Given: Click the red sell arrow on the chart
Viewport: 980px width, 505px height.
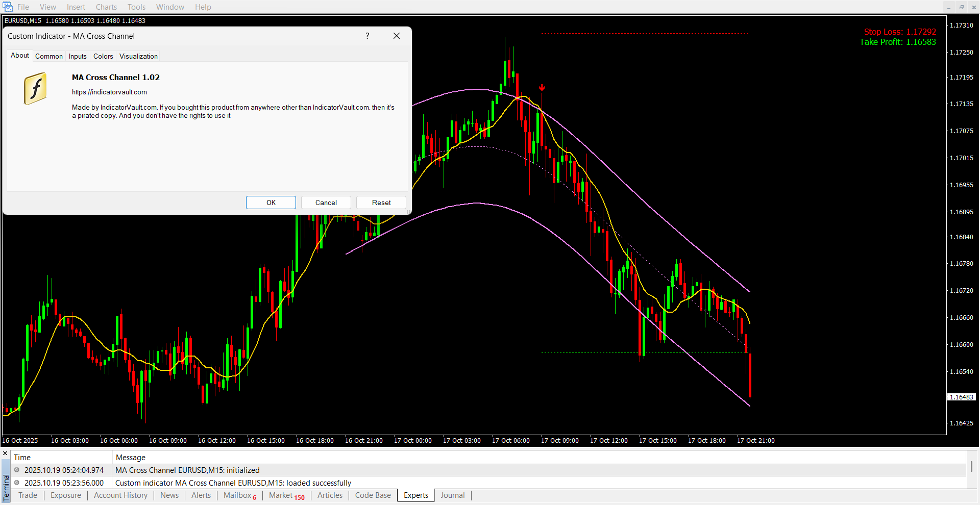Looking at the screenshot, I should click(542, 88).
